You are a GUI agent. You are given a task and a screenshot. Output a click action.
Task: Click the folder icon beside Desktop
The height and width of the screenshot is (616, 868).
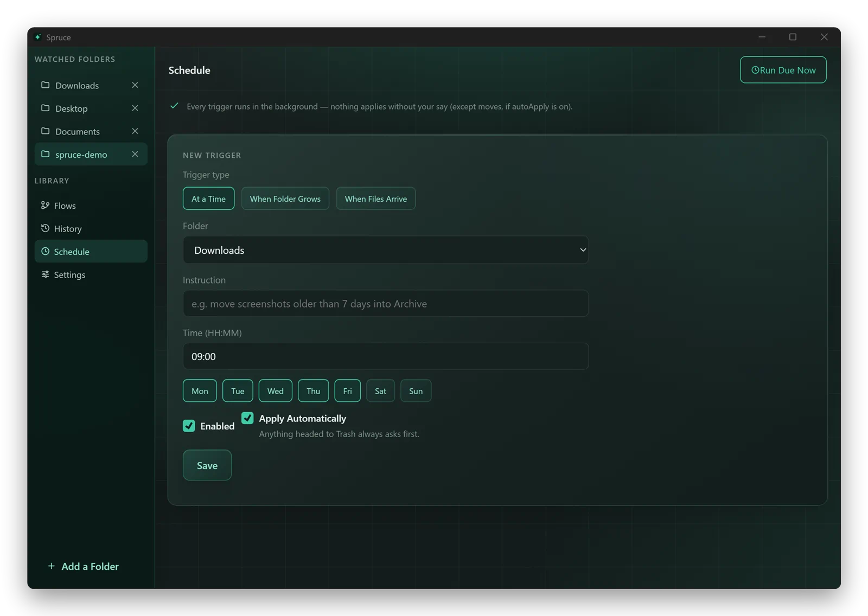[x=45, y=108]
